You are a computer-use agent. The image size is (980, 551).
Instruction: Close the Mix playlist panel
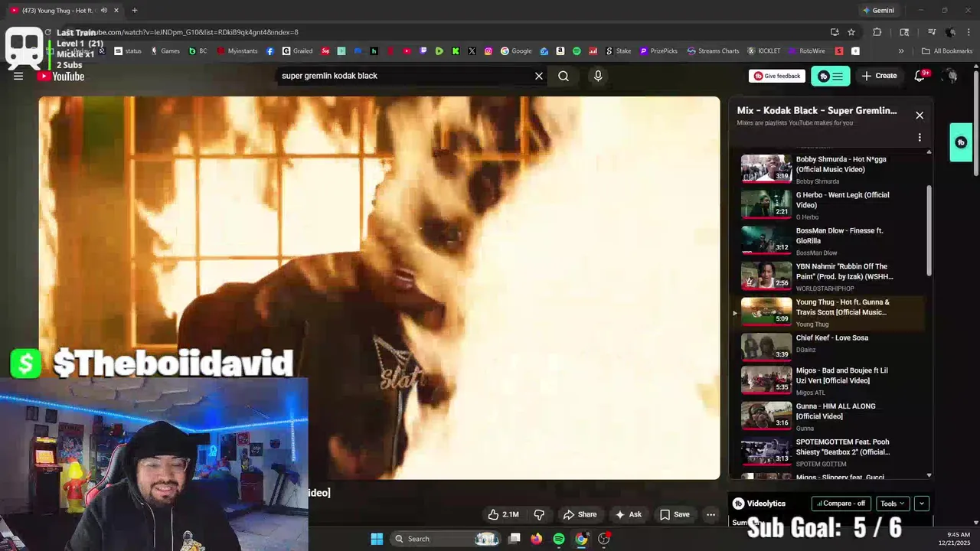[920, 115]
